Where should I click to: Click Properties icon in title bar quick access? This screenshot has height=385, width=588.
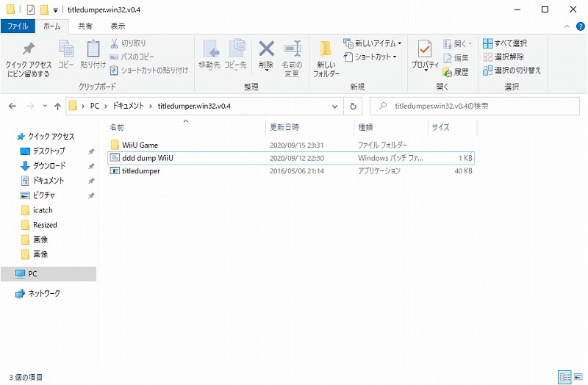31,10
